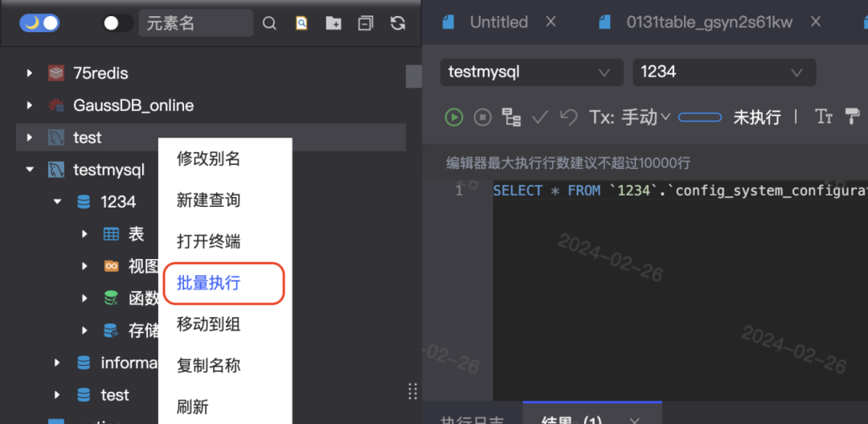Click the GaussDB_online tree label

tap(133, 105)
